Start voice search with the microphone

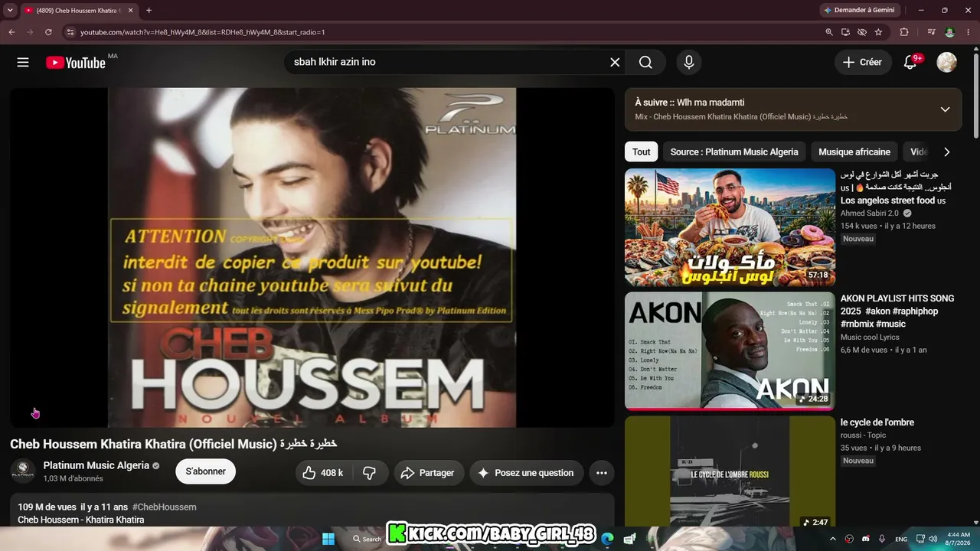click(x=689, y=62)
